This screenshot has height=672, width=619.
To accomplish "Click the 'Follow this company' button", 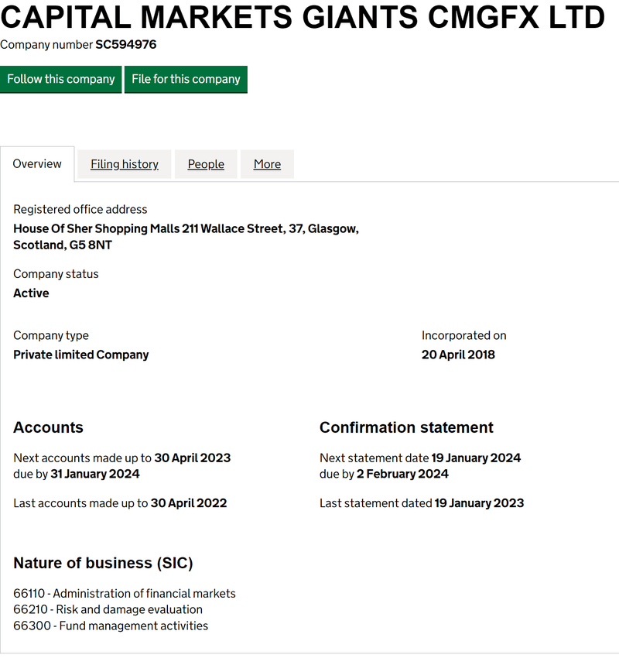I will click(61, 79).
